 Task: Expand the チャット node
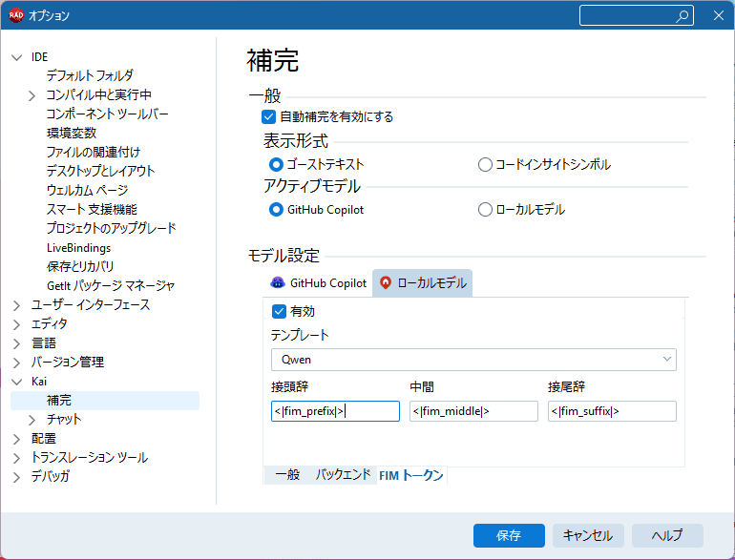(31, 420)
